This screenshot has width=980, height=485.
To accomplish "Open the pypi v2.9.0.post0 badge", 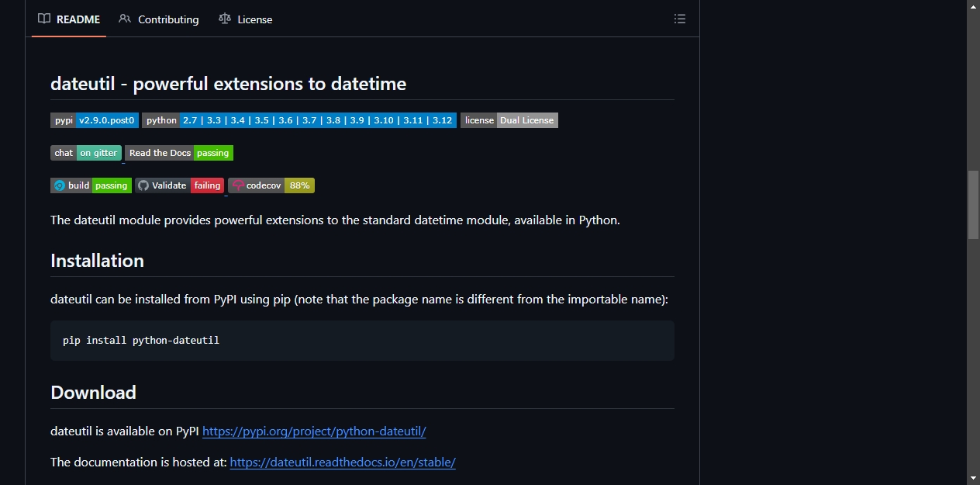I will tap(95, 120).
